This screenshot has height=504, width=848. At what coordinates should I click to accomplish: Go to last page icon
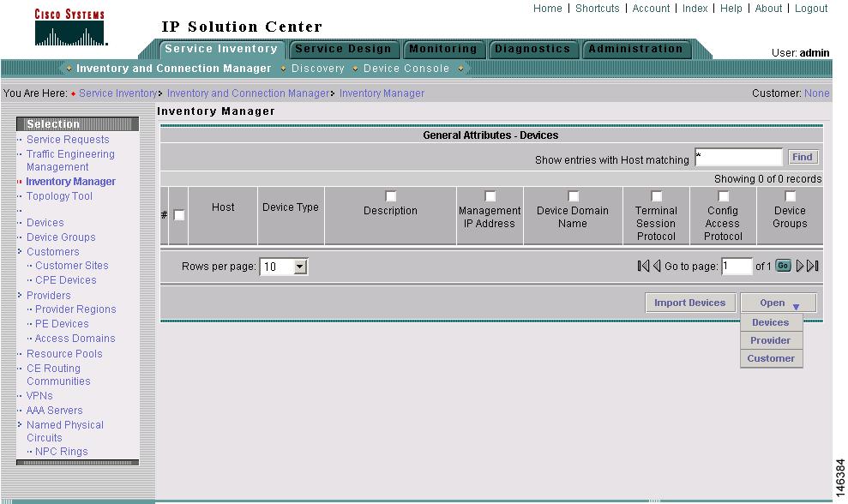(x=813, y=266)
